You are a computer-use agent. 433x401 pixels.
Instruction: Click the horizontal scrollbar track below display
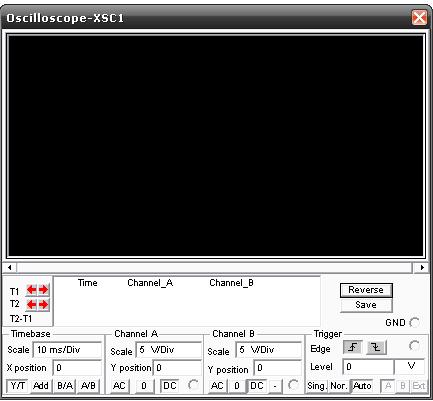tap(215, 267)
